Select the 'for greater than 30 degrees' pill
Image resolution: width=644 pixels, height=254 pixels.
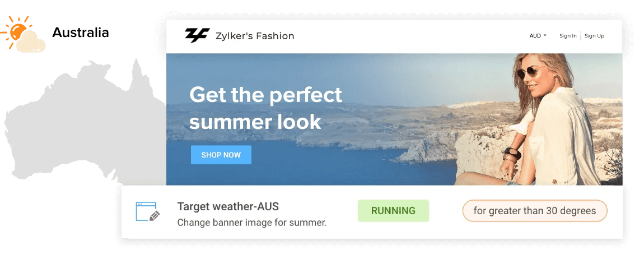(x=535, y=211)
